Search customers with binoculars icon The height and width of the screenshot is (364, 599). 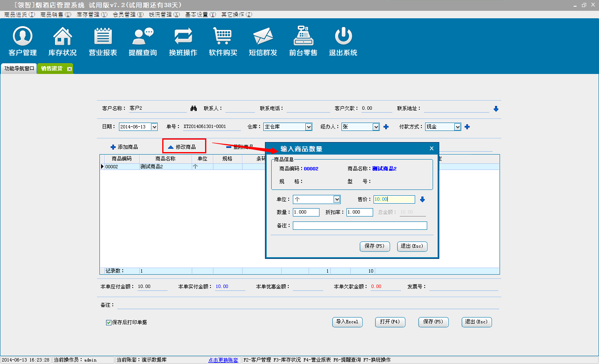pyautogui.click(x=193, y=108)
